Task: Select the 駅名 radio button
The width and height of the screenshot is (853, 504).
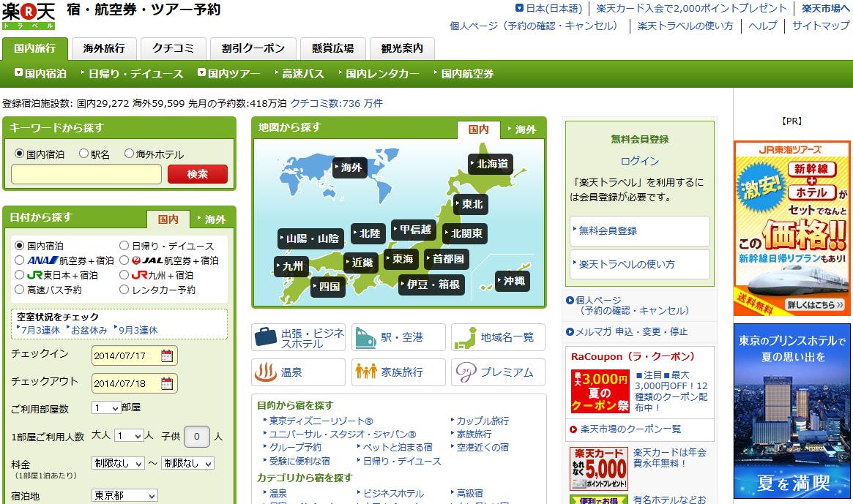Action: [x=83, y=154]
